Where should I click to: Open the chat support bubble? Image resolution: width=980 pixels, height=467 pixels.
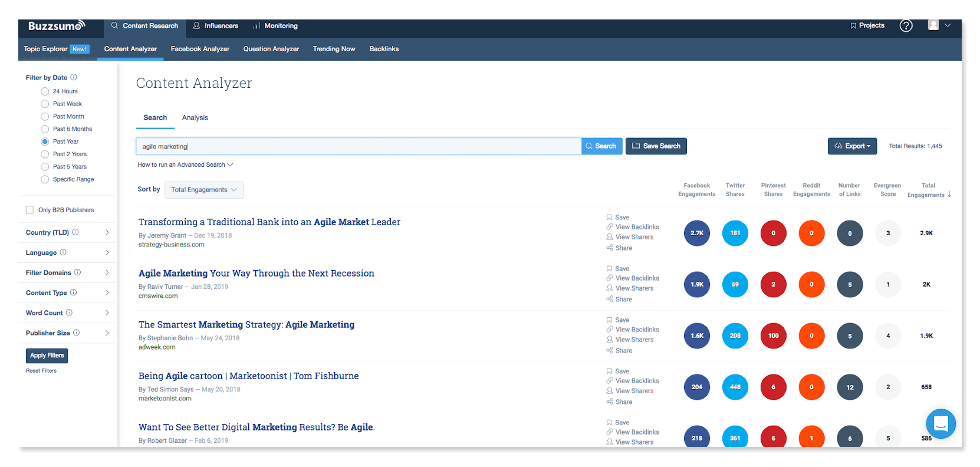click(940, 423)
